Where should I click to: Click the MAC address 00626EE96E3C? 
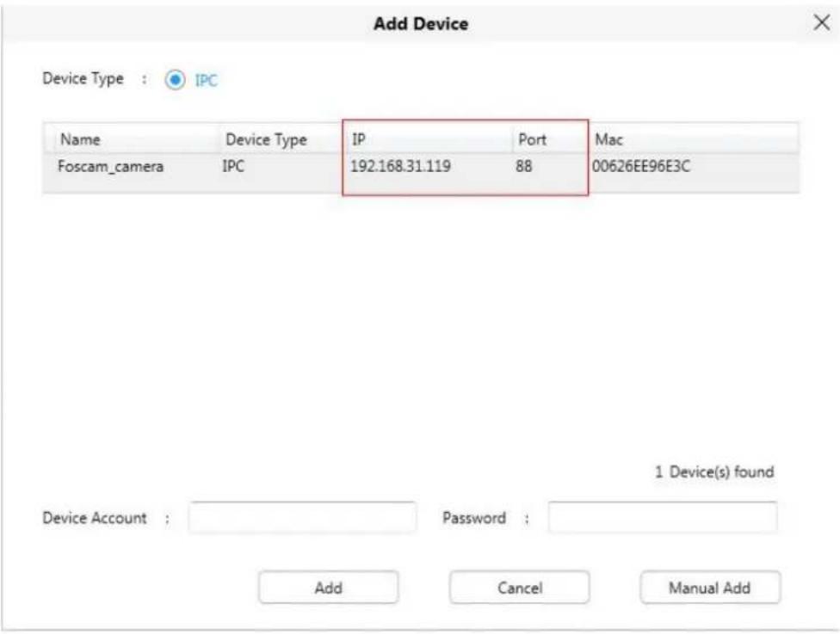pos(640,167)
